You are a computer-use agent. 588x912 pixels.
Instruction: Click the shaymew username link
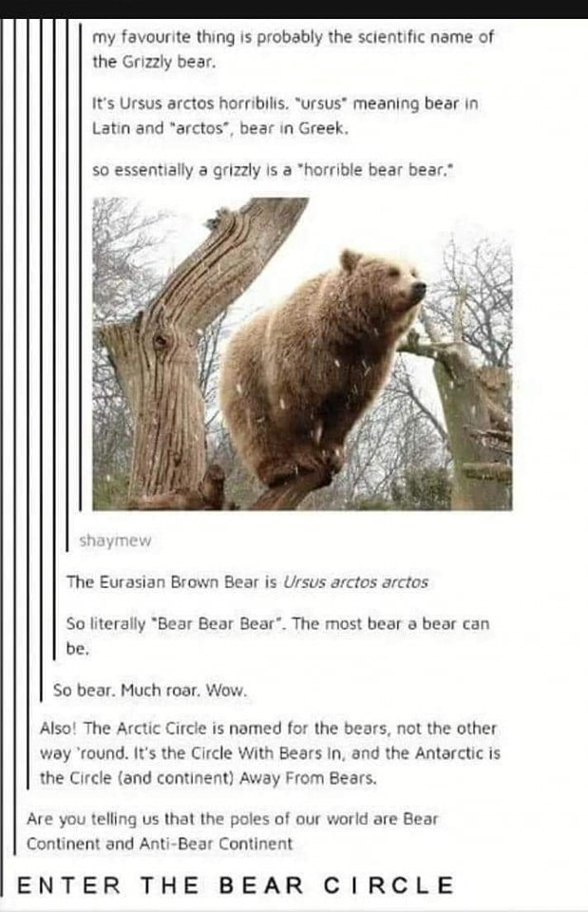click(x=115, y=541)
